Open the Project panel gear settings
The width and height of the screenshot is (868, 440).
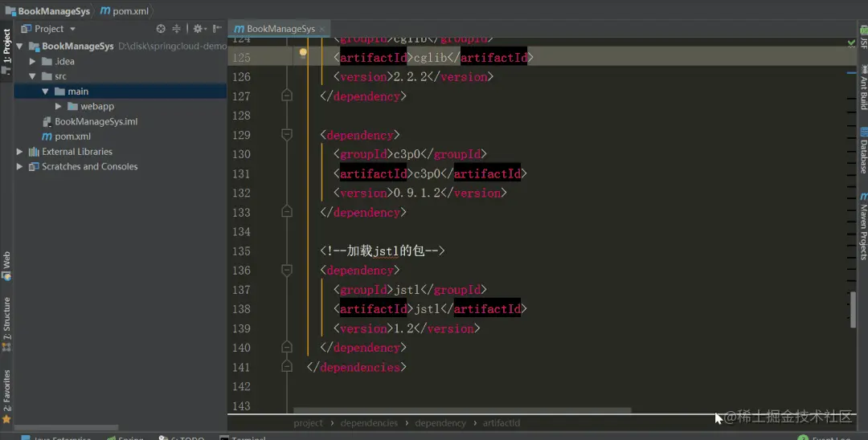click(199, 29)
